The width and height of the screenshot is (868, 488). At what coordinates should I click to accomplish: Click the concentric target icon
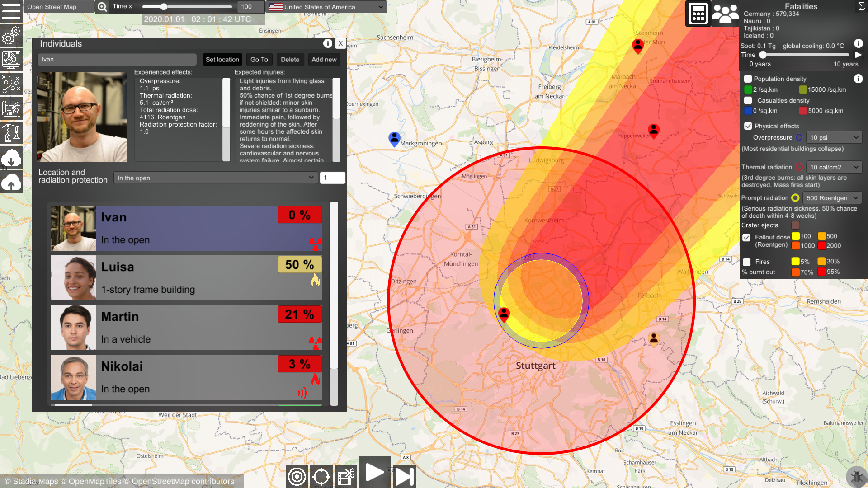tap(297, 476)
